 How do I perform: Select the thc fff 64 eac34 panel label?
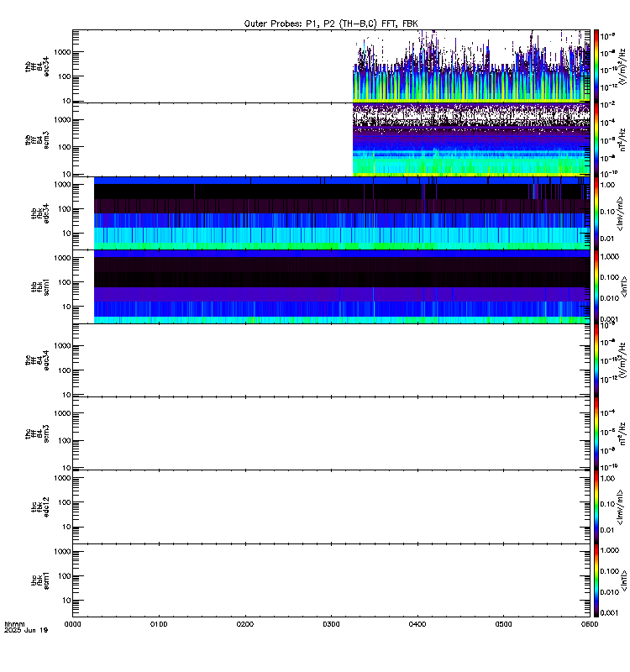pos(37,360)
